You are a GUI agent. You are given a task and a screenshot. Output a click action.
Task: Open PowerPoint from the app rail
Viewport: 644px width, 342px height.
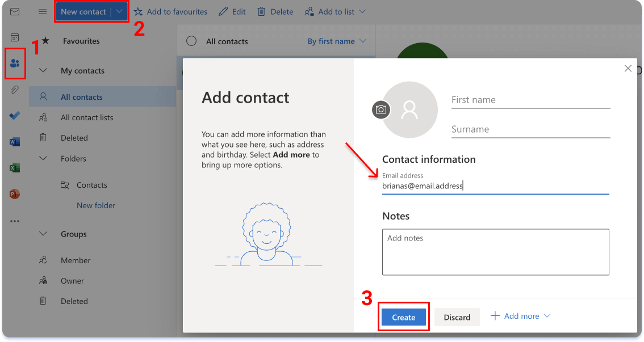point(14,193)
